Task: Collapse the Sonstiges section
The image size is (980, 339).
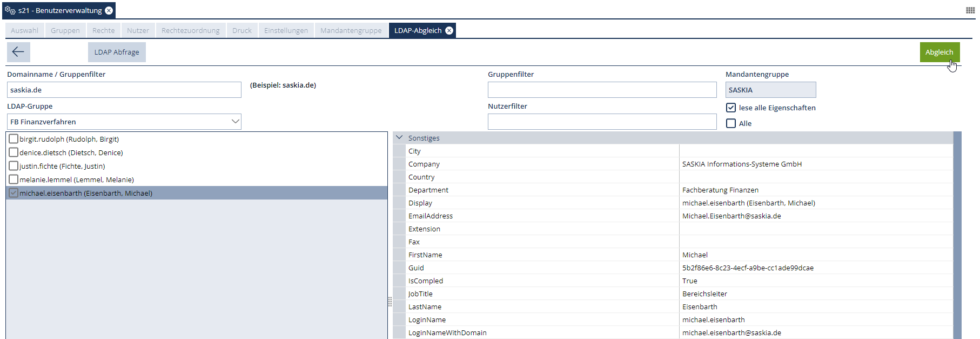Action: [x=399, y=138]
